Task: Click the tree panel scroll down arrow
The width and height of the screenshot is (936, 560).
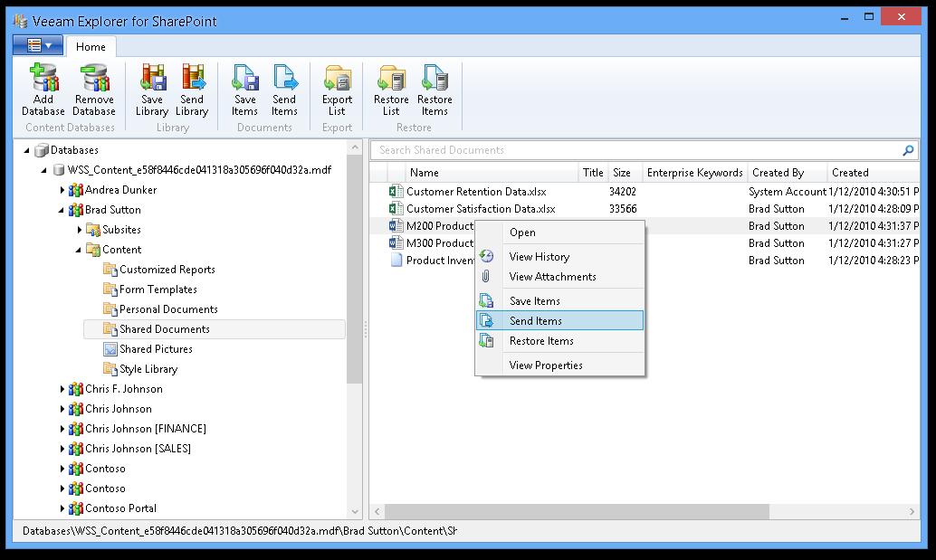Action: click(355, 511)
